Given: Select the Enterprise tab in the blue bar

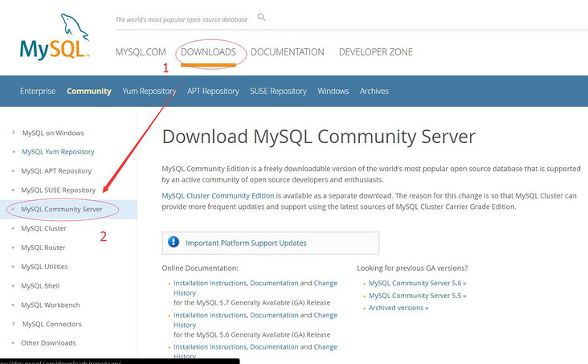Looking at the screenshot, I should [38, 91].
